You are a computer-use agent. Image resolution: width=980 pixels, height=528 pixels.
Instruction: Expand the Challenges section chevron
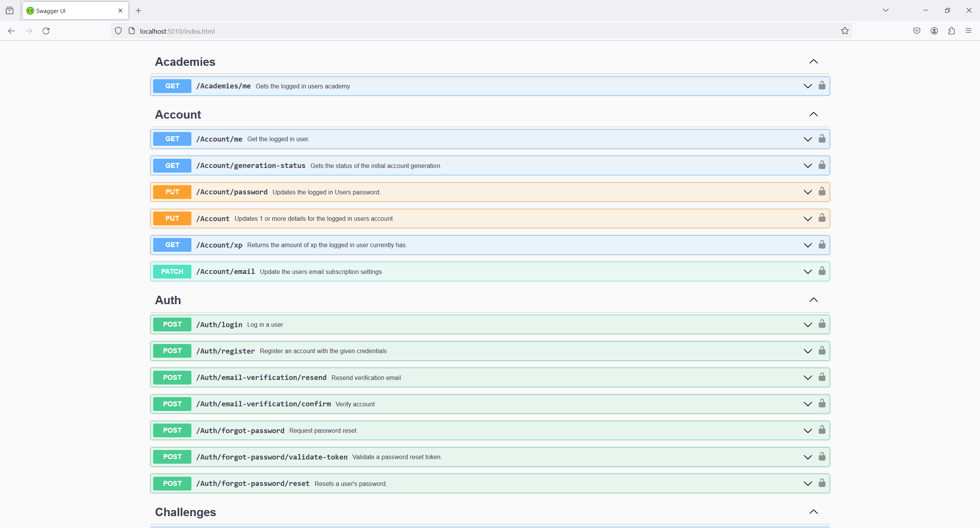point(813,512)
